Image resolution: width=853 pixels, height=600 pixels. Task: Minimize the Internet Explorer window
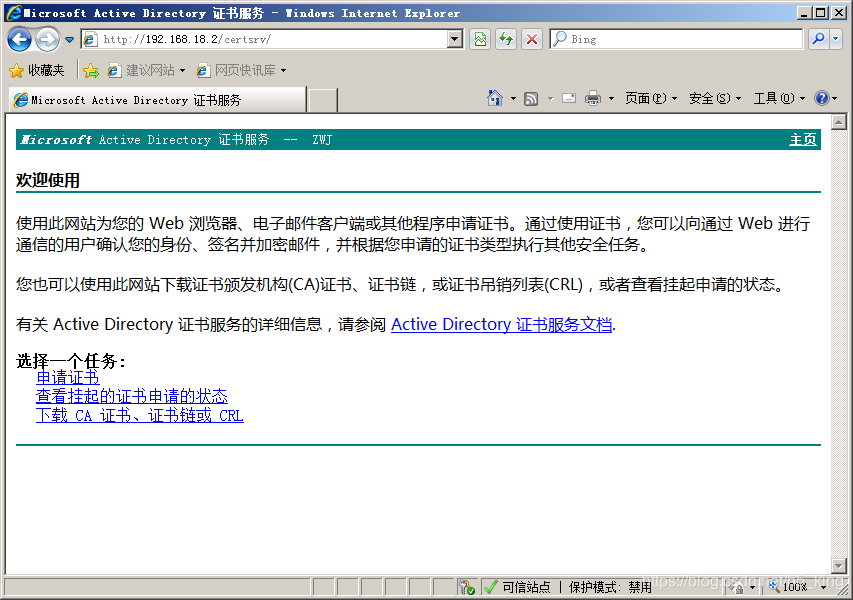(x=804, y=13)
